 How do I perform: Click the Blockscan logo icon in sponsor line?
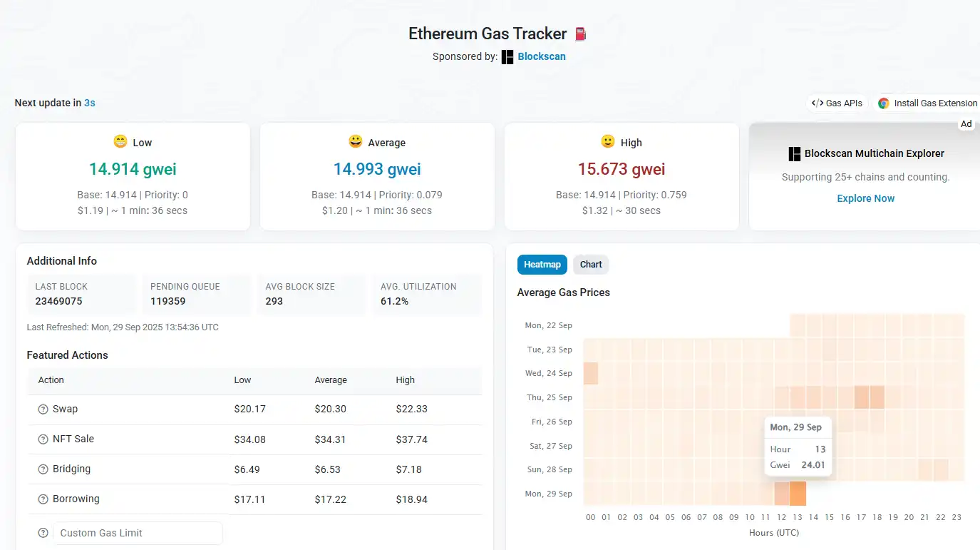(x=507, y=57)
